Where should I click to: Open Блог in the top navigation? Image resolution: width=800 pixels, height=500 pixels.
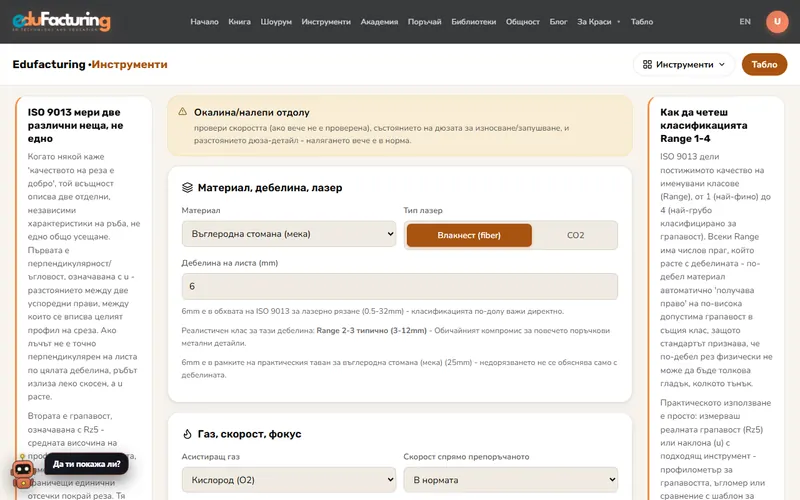558,21
